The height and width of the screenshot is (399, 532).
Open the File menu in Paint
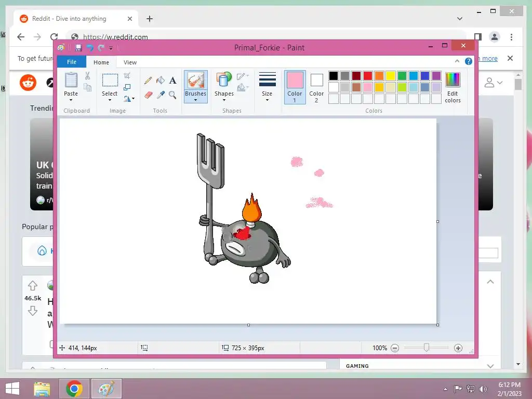(x=72, y=62)
